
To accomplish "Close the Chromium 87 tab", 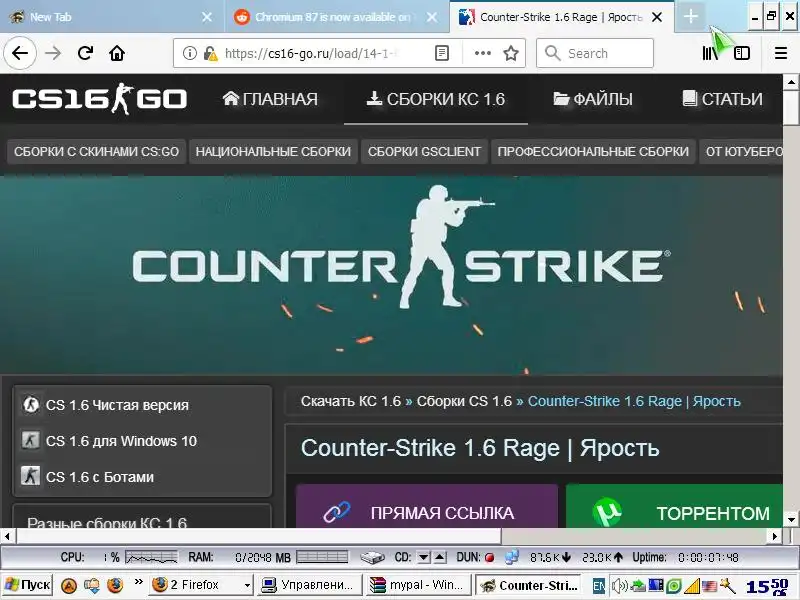I will pos(432,17).
